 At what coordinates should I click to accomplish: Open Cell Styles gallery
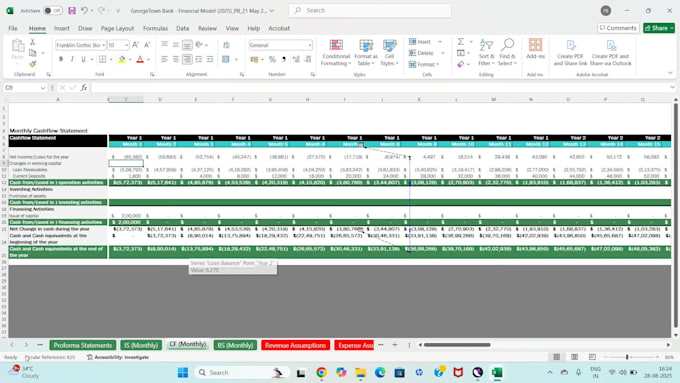click(389, 52)
